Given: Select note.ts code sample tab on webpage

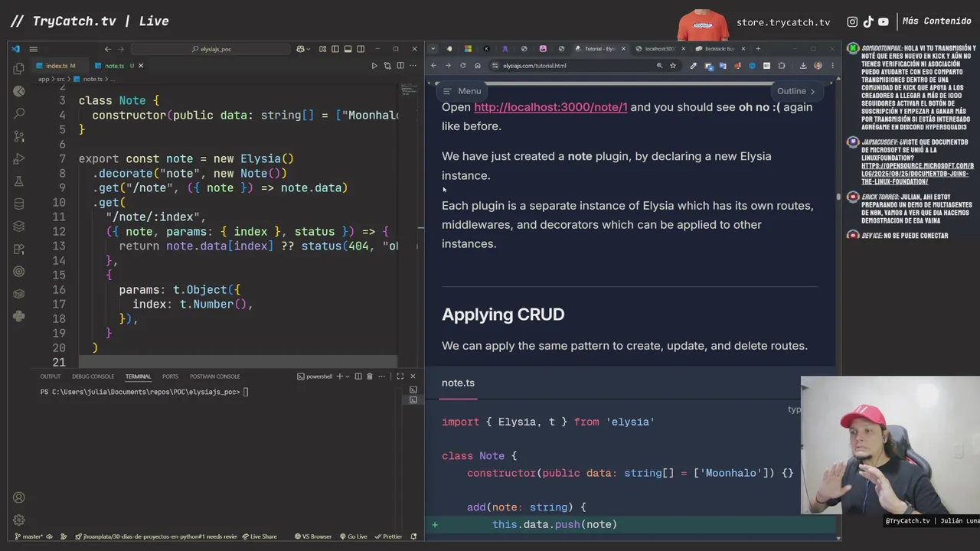Looking at the screenshot, I should (x=458, y=383).
